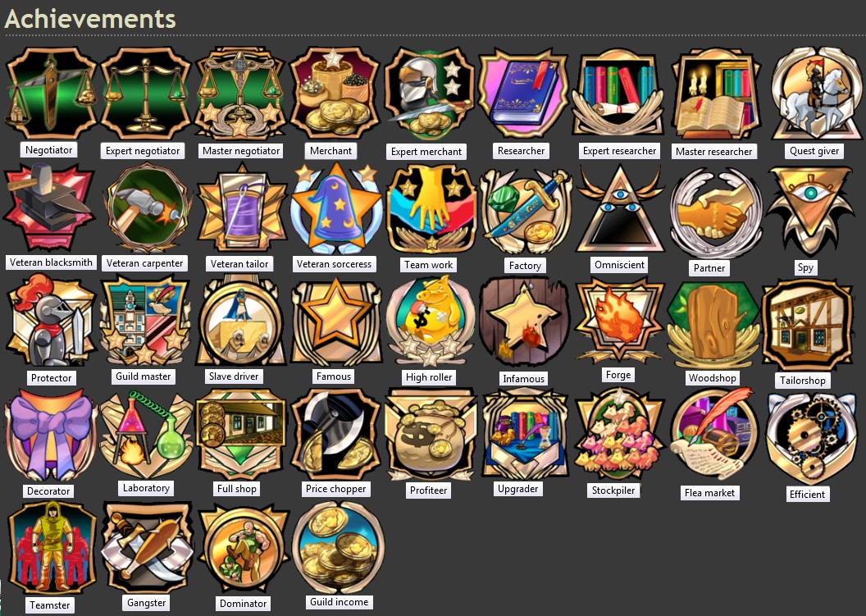The width and height of the screenshot is (866, 616).
Task: Click the Expert merchant helmet badge
Action: [430, 93]
